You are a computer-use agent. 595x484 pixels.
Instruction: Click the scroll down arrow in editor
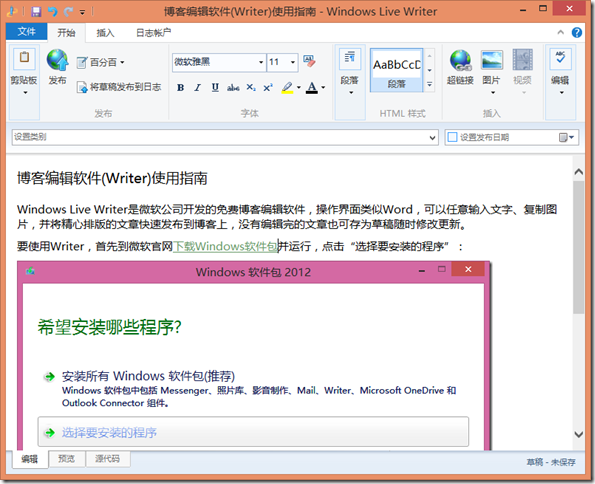[x=579, y=434]
